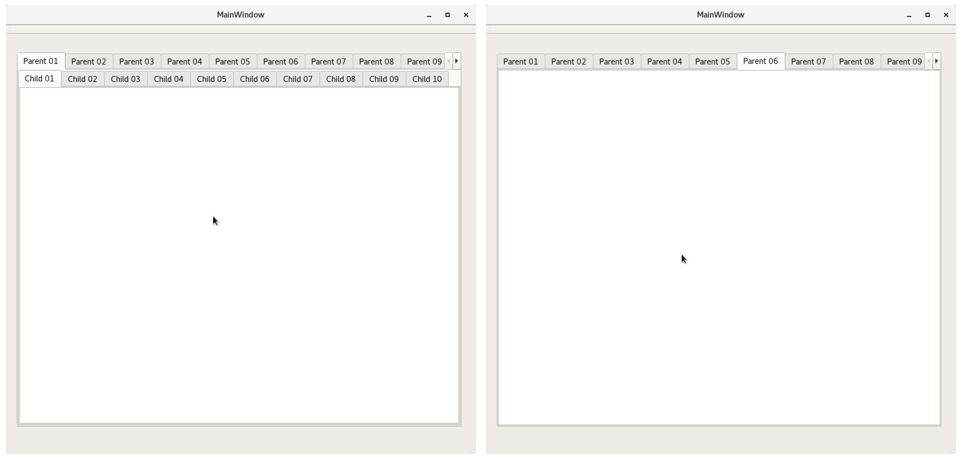Open Child 08 tab

pyautogui.click(x=341, y=79)
